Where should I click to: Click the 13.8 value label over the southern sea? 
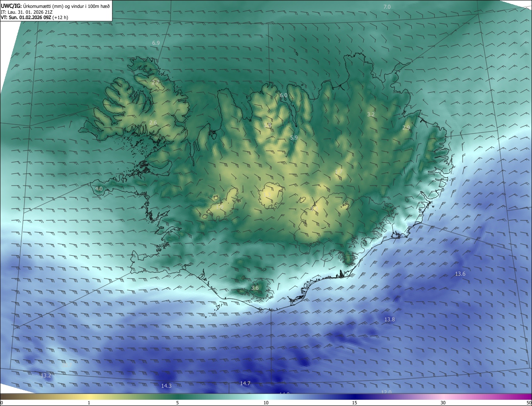pyautogui.click(x=389, y=320)
